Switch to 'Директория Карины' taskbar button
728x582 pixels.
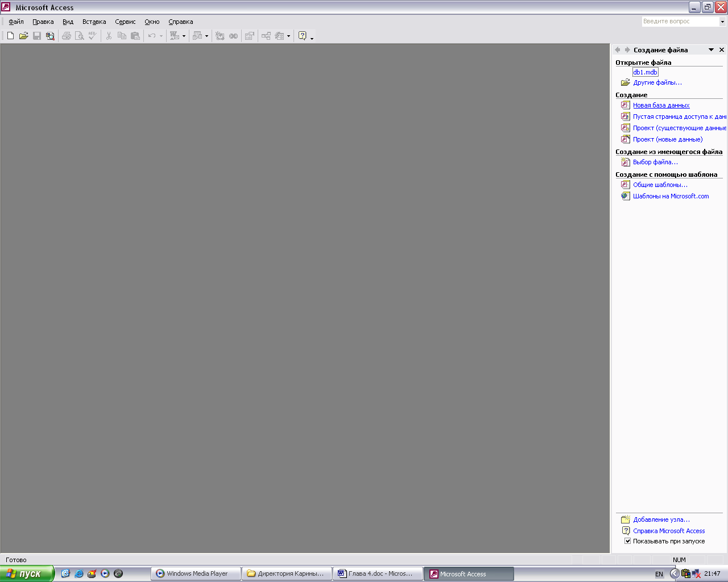287,573
